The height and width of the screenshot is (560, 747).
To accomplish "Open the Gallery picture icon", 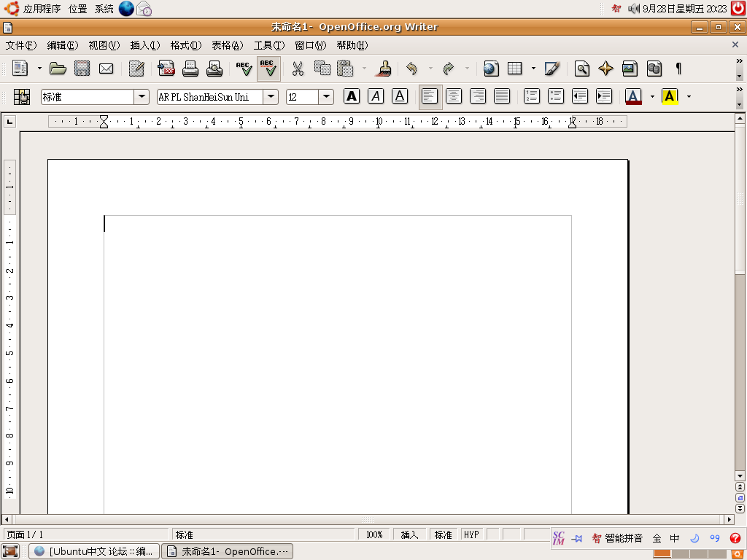I will tap(630, 69).
